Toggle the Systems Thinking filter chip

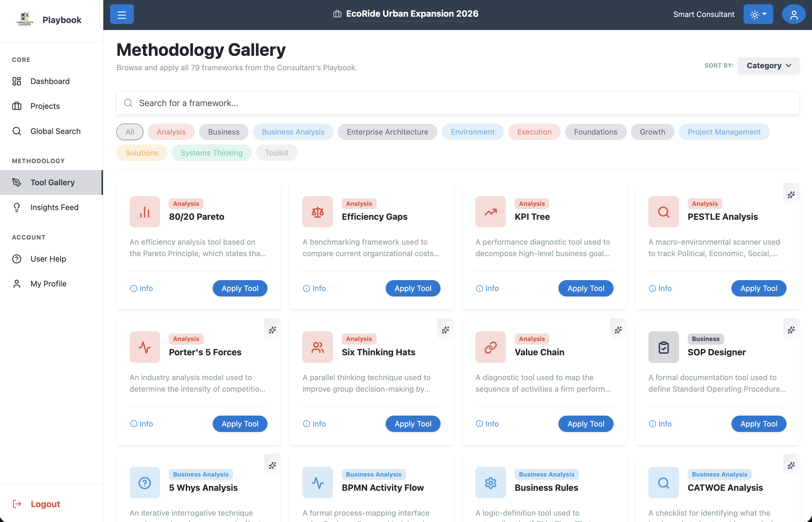point(211,152)
